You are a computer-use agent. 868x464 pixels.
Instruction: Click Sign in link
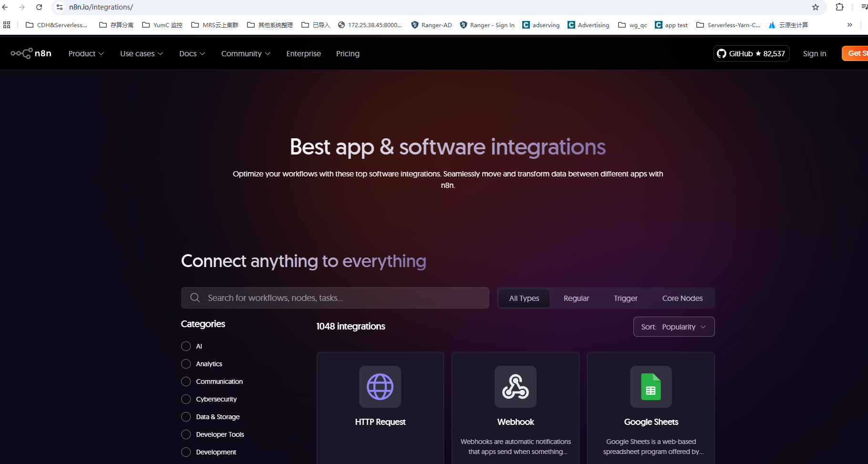[815, 53]
